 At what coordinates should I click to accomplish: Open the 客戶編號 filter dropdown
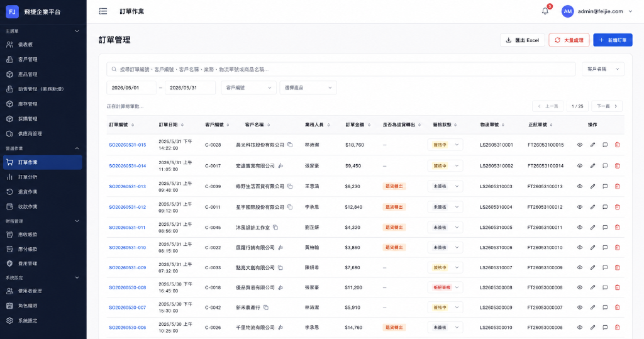(x=248, y=88)
